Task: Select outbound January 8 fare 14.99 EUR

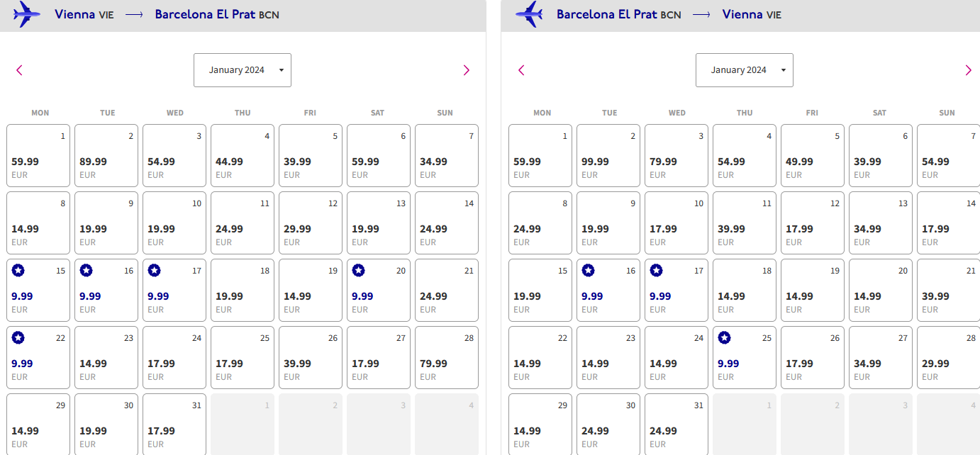Action: (38, 223)
